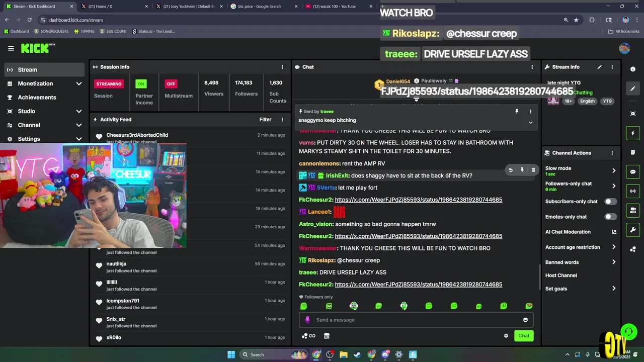Viewport: 644px width, 362px height.
Task: Click the lightning bolt icon in right sidebar
Action: (633, 133)
